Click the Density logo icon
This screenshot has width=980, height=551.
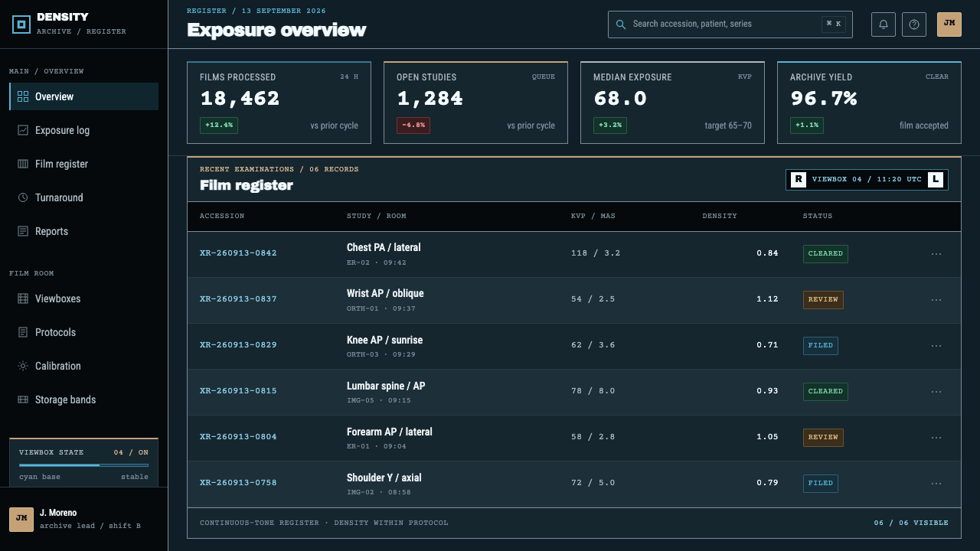21,24
